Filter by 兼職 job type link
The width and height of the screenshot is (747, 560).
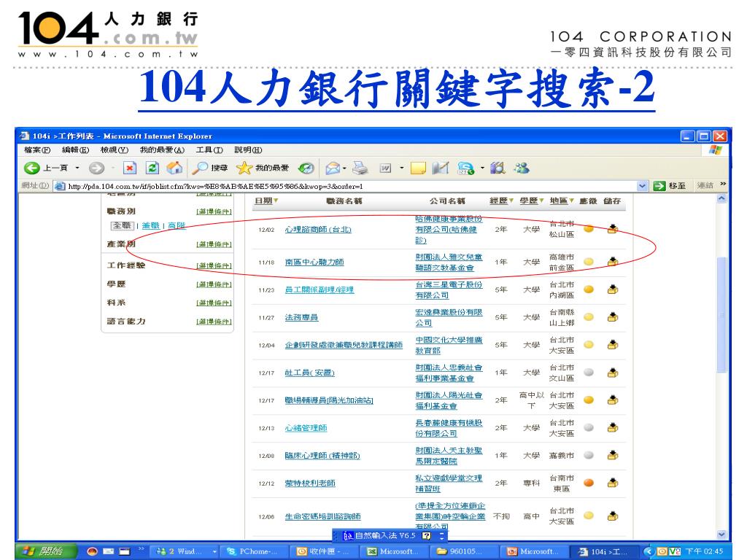click(x=150, y=225)
